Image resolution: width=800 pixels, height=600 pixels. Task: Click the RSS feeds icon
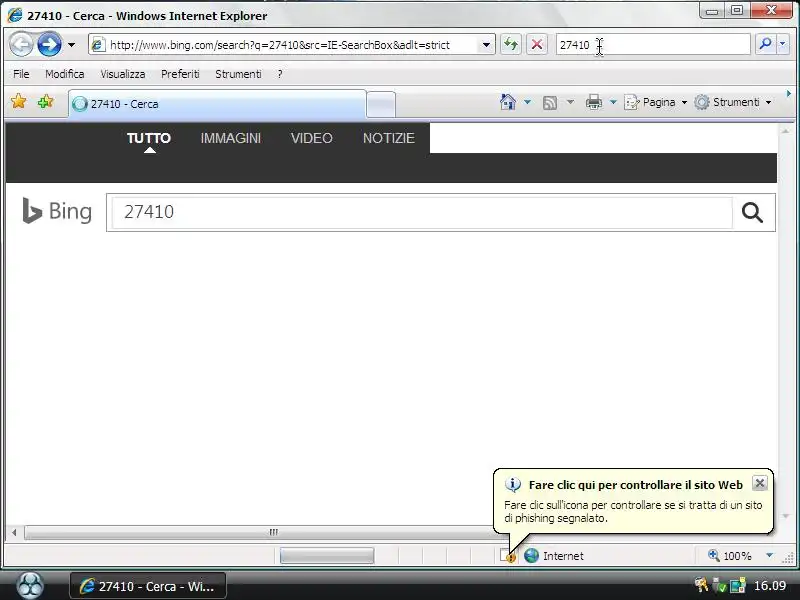549,103
